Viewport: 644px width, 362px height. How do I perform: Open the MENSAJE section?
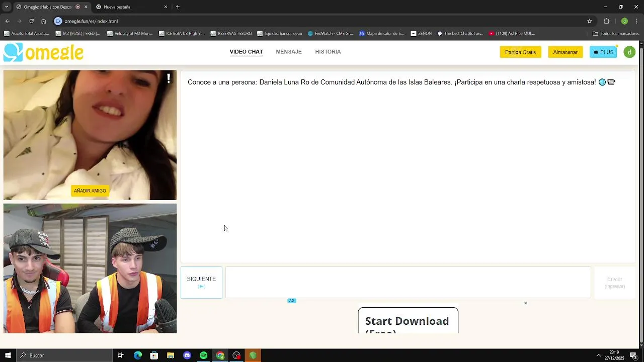(289, 52)
